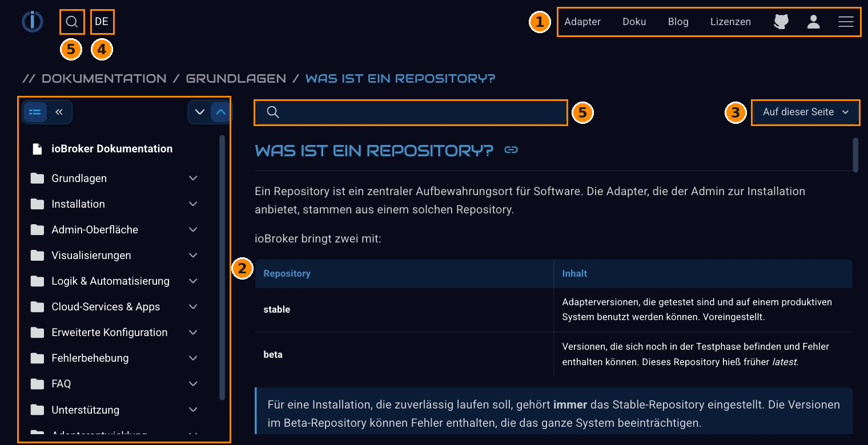This screenshot has height=445, width=868.
Task: Click the ioBroker logo icon
Action: pyautogui.click(x=33, y=22)
